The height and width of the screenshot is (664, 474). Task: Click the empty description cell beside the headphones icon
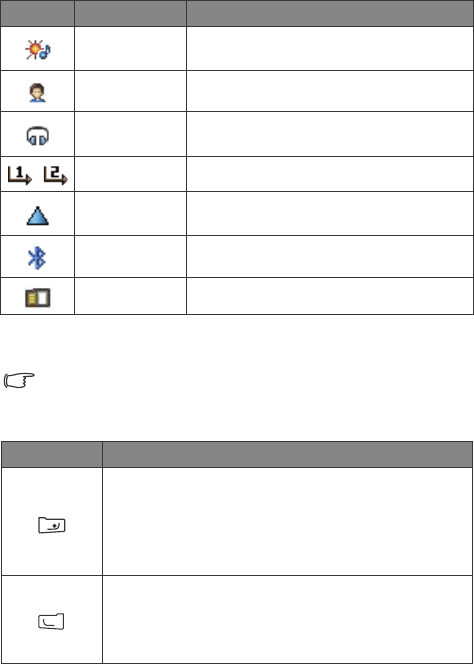coord(330,134)
